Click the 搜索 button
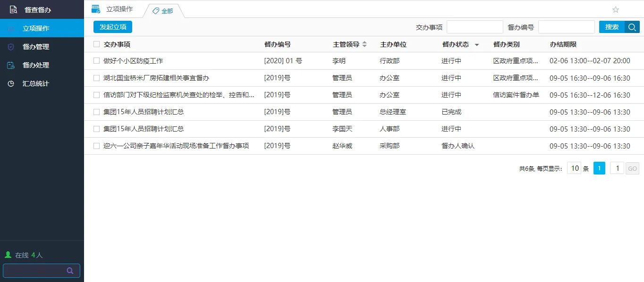The image size is (644, 282). (611, 27)
